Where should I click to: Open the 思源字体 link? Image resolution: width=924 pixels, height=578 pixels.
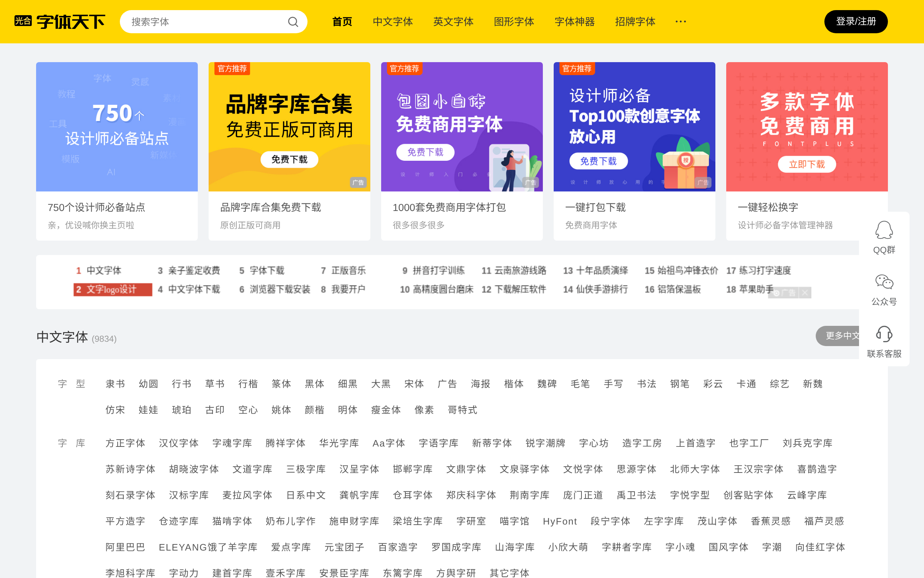636,469
